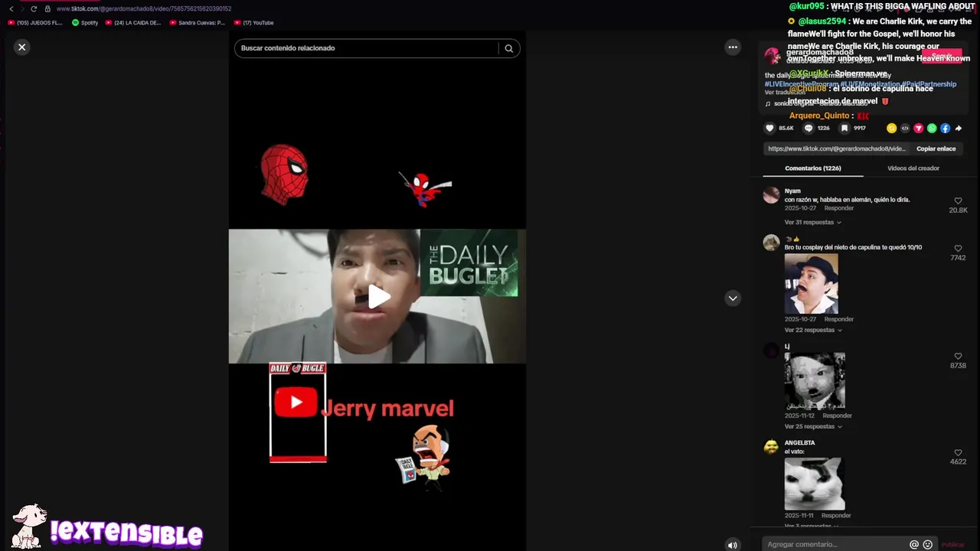Go back with the browser back arrow
Screen dimensions: 980x551
11,8
